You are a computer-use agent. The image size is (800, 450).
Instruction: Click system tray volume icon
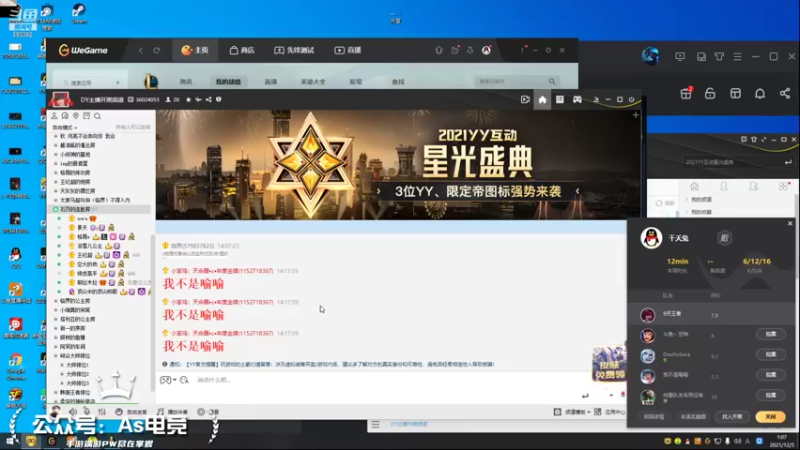(737, 441)
